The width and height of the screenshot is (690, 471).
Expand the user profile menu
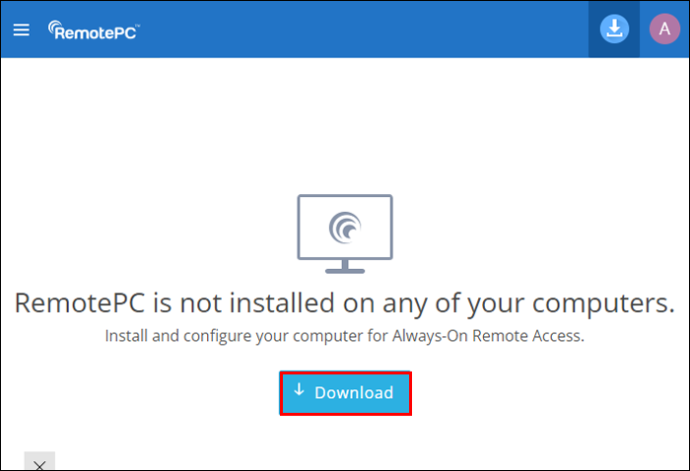(x=664, y=29)
